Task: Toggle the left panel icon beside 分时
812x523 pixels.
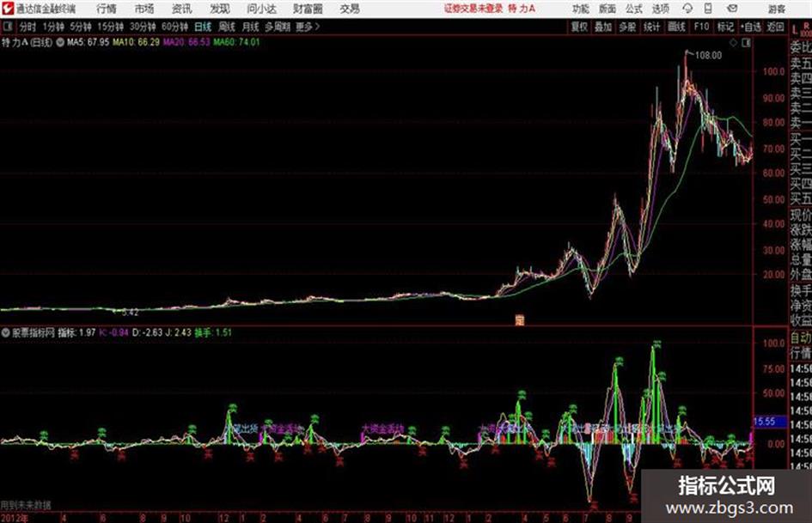Action: pos(7,27)
